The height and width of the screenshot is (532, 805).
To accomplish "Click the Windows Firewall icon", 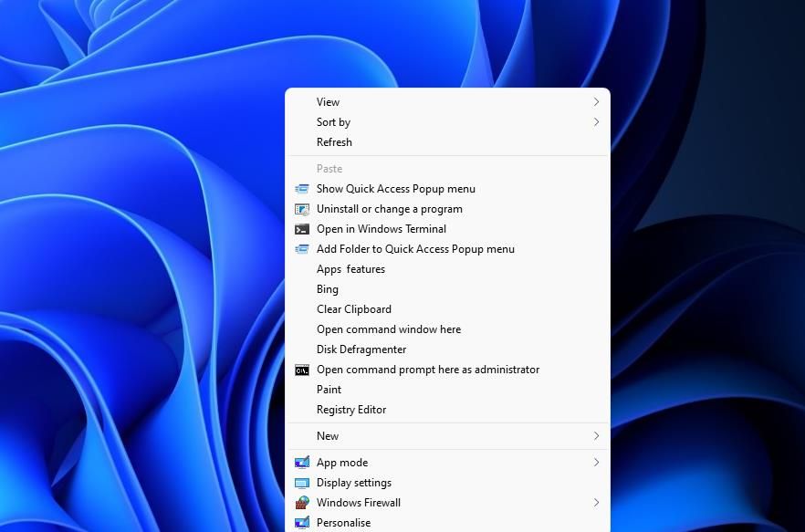I will pyautogui.click(x=302, y=502).
